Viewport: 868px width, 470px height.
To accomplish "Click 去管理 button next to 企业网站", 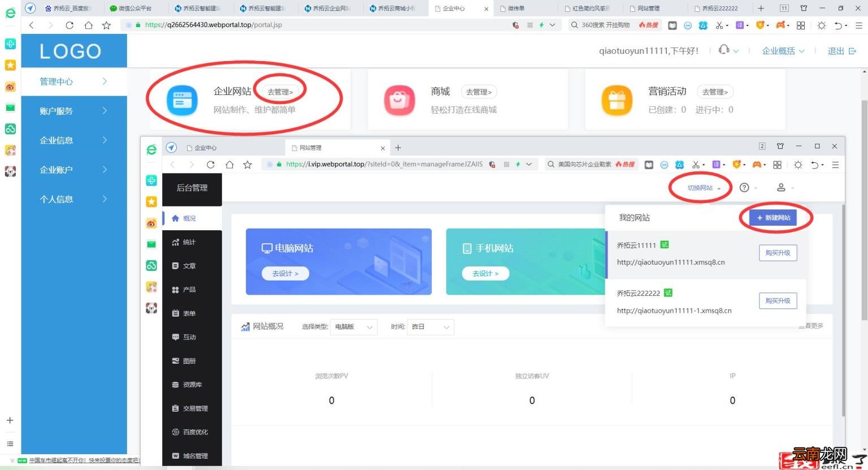I will point(280,92).
